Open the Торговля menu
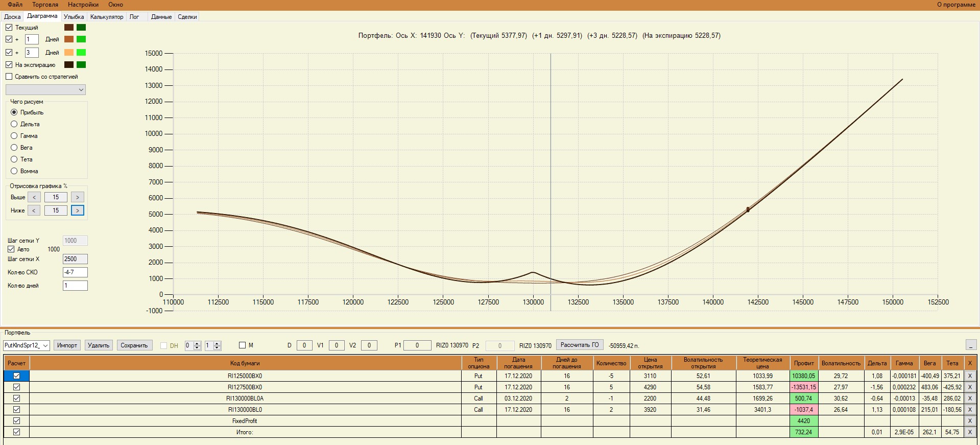The width and height of the screenshot is (980, 445). coord(45,5)
